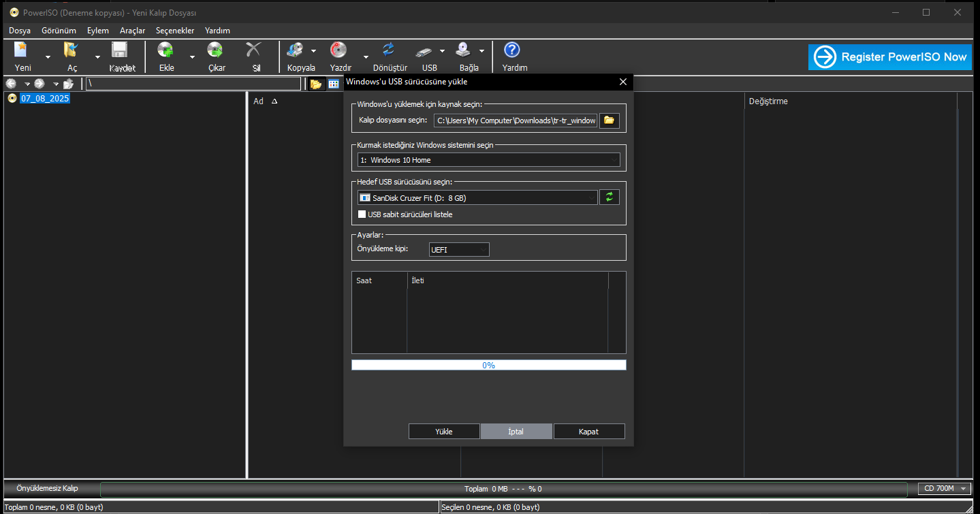
Task: Click the Ekle (add files) icon
Action: coord(165,50)
